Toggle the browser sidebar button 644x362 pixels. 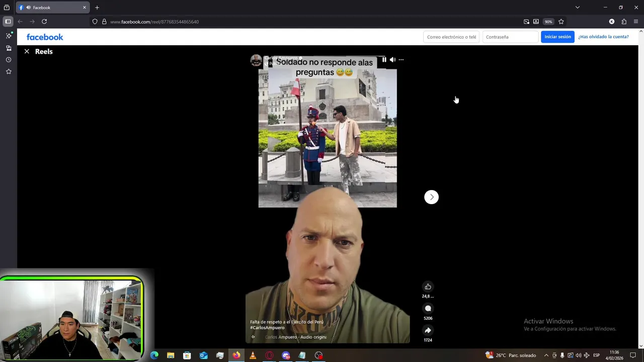[8, 22]
